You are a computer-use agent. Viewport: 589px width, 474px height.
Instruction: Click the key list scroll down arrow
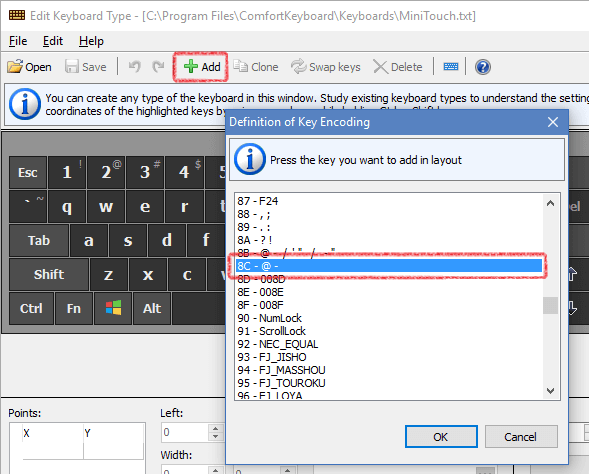click(x=550, y=391)
